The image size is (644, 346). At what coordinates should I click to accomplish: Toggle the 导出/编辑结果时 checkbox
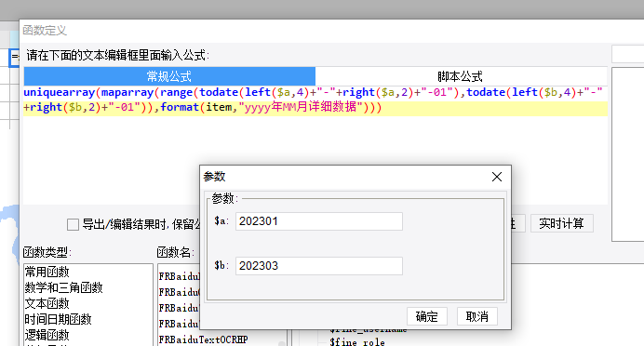[73, 224]
